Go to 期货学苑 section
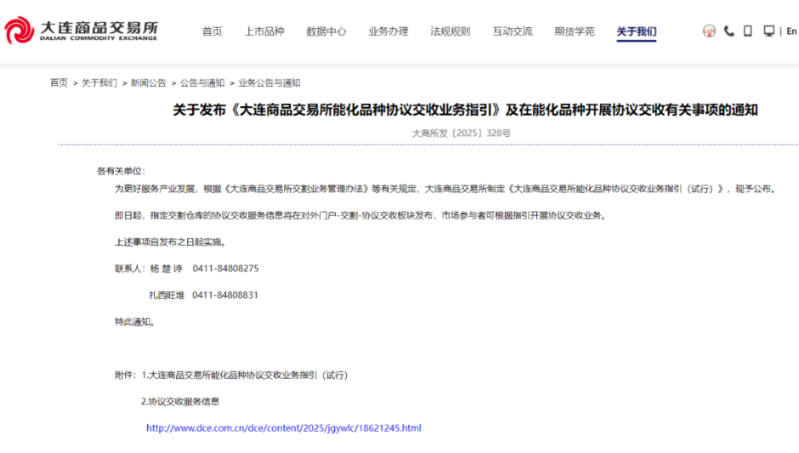This screenshot has height=453, width=799. point(574,31)
